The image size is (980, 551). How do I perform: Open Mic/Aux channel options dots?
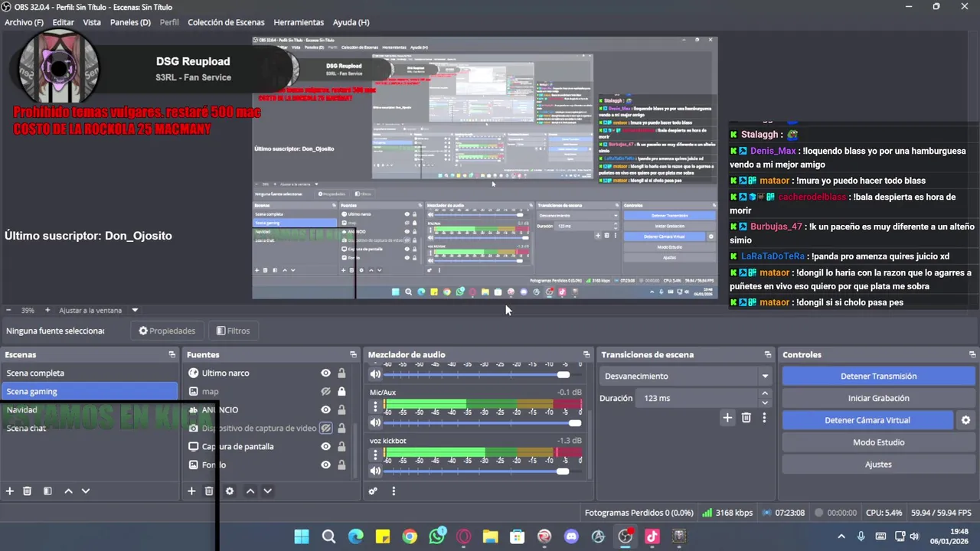point(375,408)
